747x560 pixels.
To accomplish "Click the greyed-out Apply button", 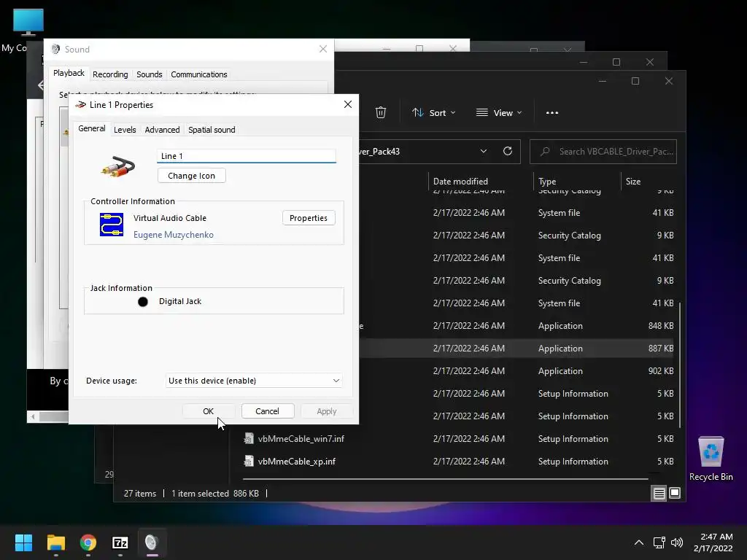I will [x=326, y=411].
